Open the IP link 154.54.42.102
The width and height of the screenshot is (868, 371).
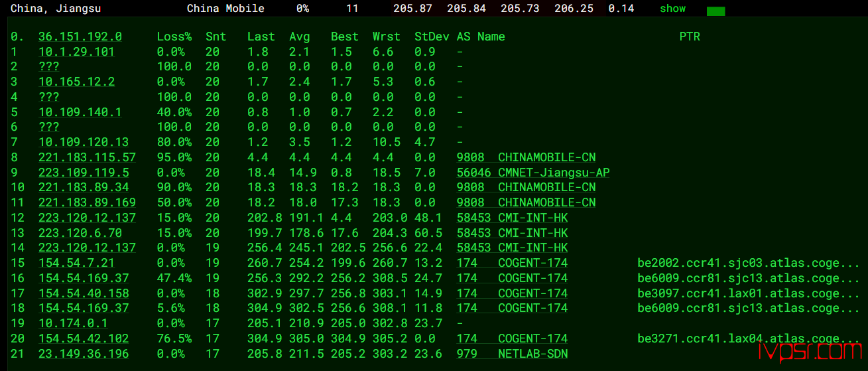84,338
